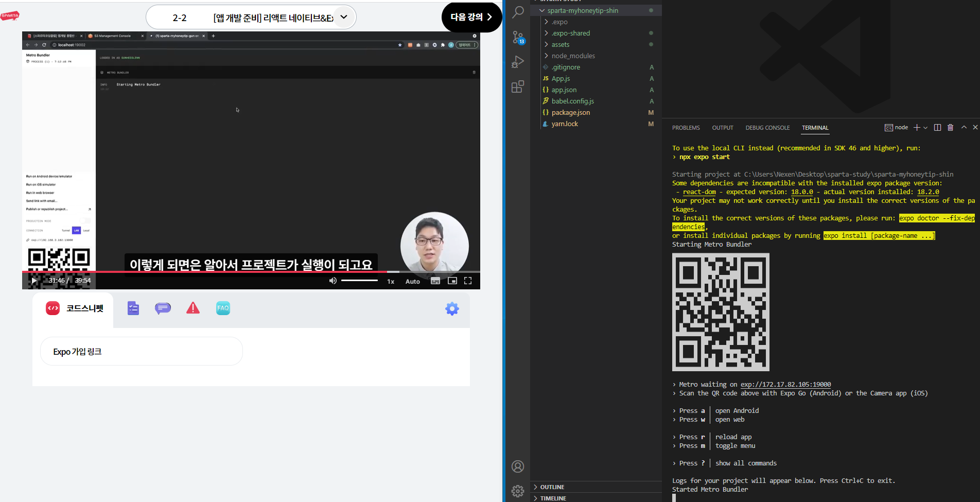Open the red warning triangle tab

[193, 308]
